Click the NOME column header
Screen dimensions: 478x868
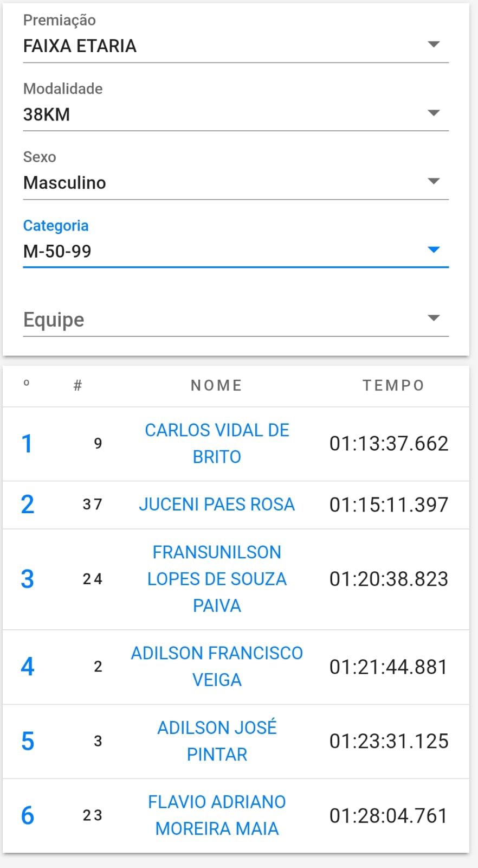[x=216, y=385]
